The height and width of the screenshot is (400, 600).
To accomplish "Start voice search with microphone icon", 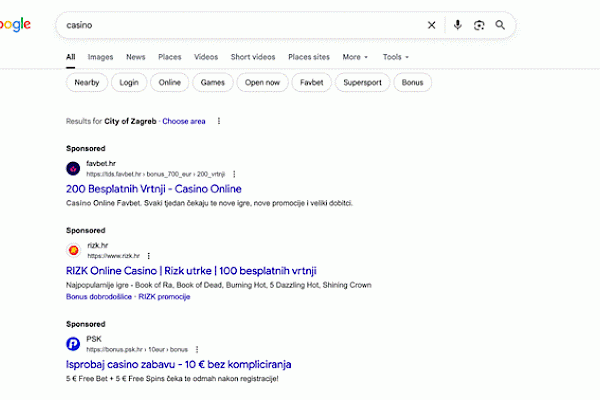I will click(457, 25).
